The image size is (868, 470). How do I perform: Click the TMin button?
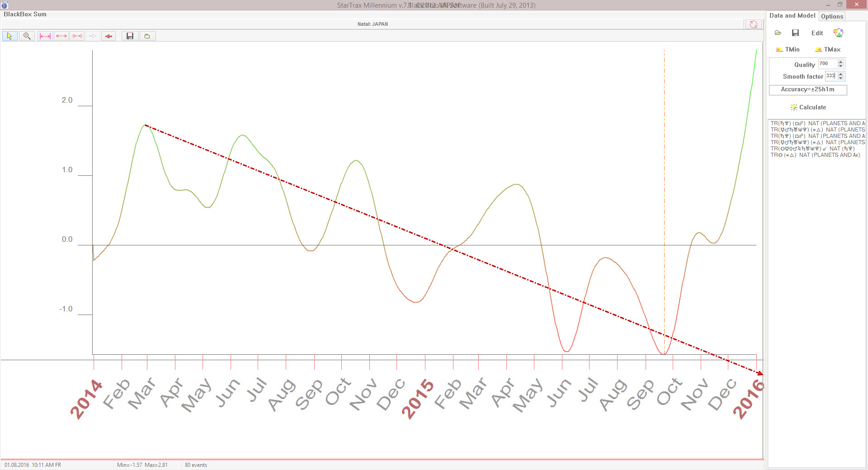click(x=788, y=49)
